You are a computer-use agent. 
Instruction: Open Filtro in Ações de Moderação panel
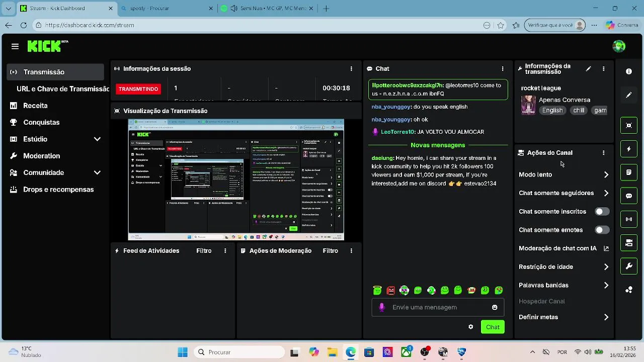330,251
